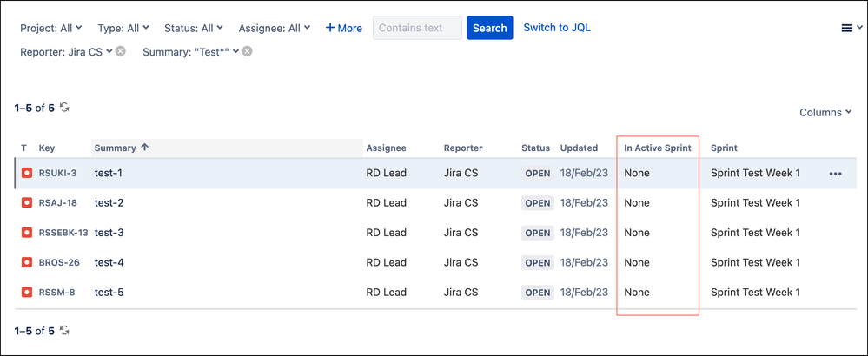
Task: Open issue key RSSM-8
Action: pyautogui.click(x=57, y=293)
